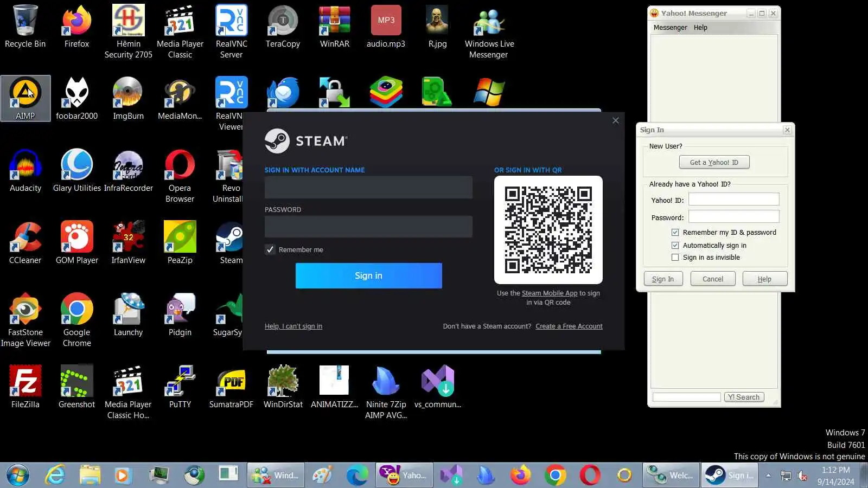Open Steam's Help, I can't sign in link

pos(293,326)
